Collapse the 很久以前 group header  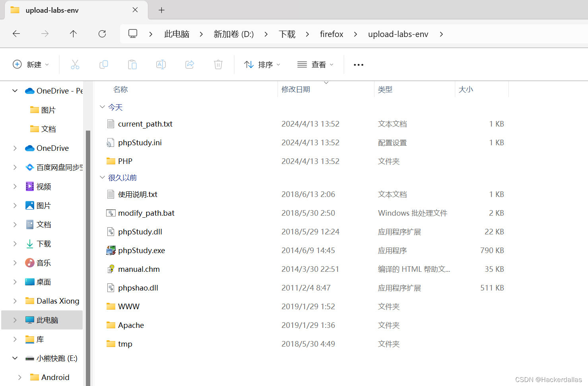102,177
